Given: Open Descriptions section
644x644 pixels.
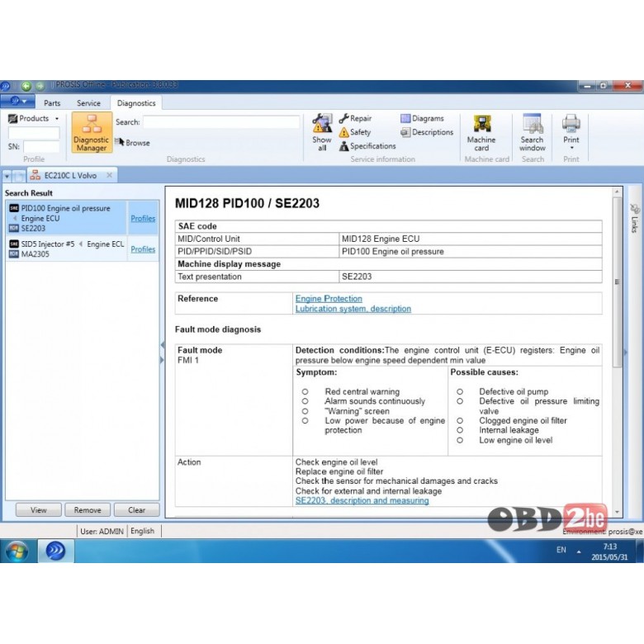Looking at the screenshot, I should click(427, 132).
